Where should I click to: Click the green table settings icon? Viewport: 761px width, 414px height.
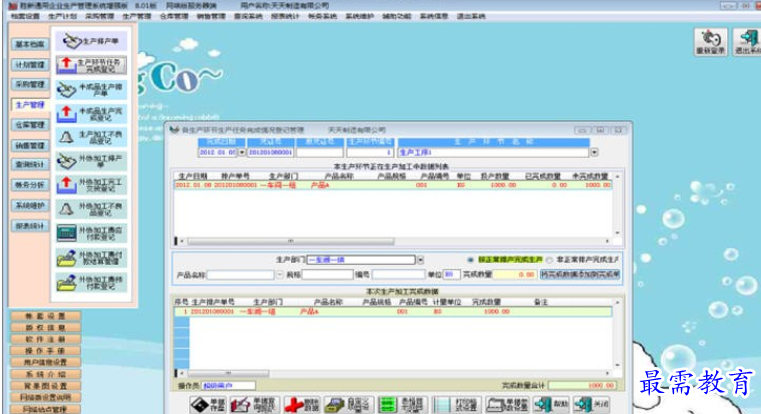[402, 404]
